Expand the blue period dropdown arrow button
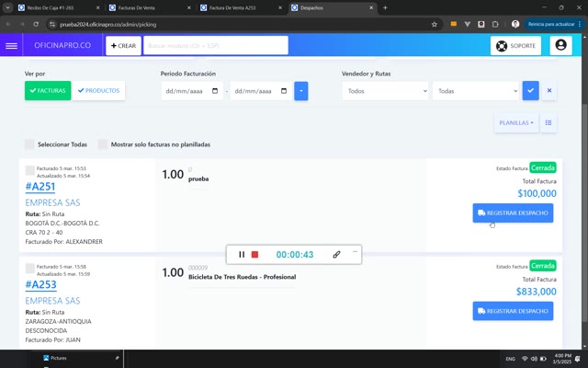The height and width of the screenshot is (368, 588). (301, 91)
